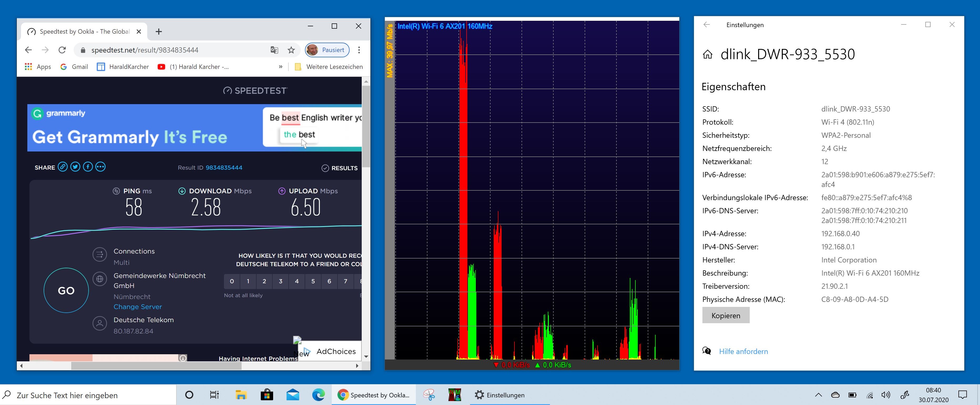Select rating 6 on the likelihood scale

(329, 281)
